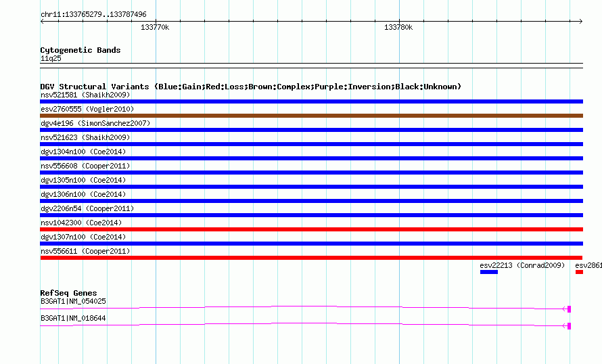Select the gain bar below nsv521623
Image resolution: width=602 pixels, height=364 pixels.
click(x=311, y=144)
